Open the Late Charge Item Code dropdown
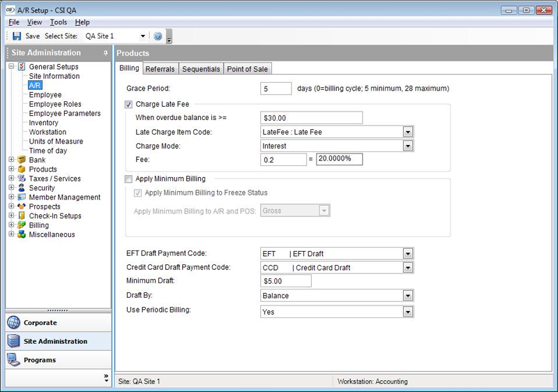The width and height of the screenshot is (558, 392). (408, 132)
